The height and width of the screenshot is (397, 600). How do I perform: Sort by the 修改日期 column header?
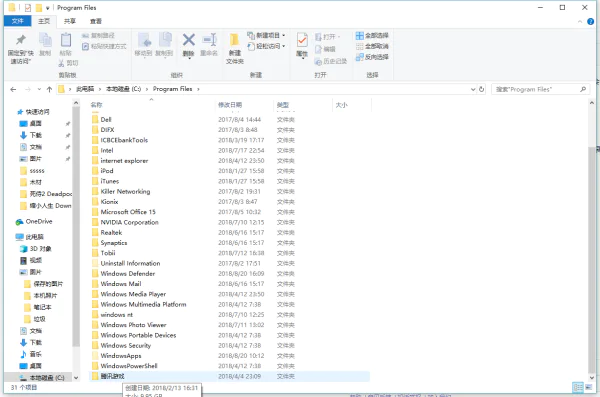[230, 105]
